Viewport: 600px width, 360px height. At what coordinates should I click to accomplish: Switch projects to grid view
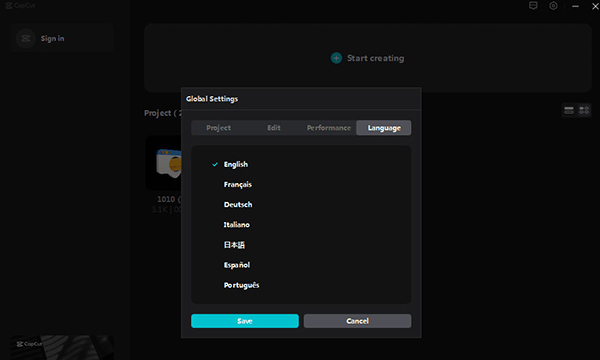pyautogui.click(x=584, y=111)
